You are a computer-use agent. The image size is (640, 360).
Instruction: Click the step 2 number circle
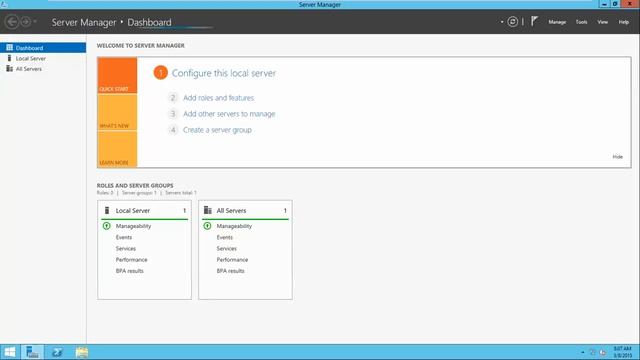click(x=173, y=98)
